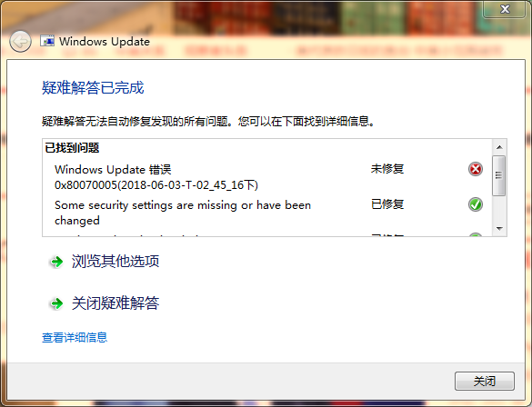Click the green arrow beside 关闭疑难解答
Viewport: 532px width, 407px height.
point(56,303)
